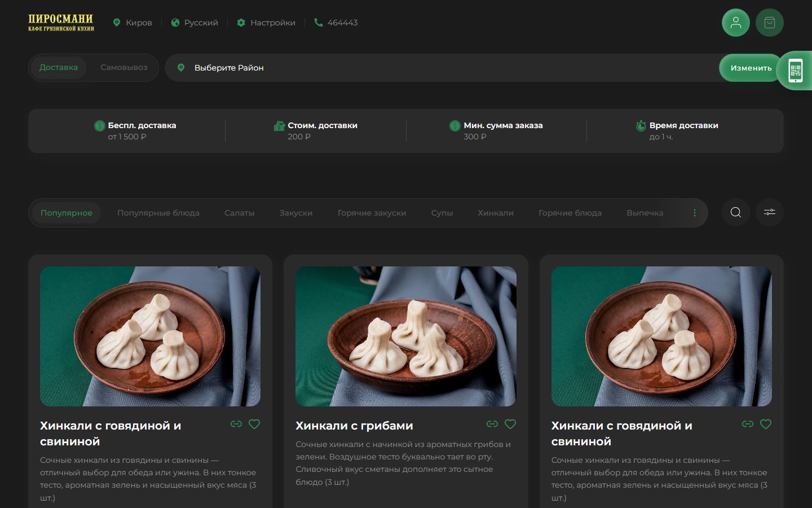Image resolution: width=812 pixels, height=508 pixels.
Task: Select the Доставка delivery option
Action: click(59, 67)
